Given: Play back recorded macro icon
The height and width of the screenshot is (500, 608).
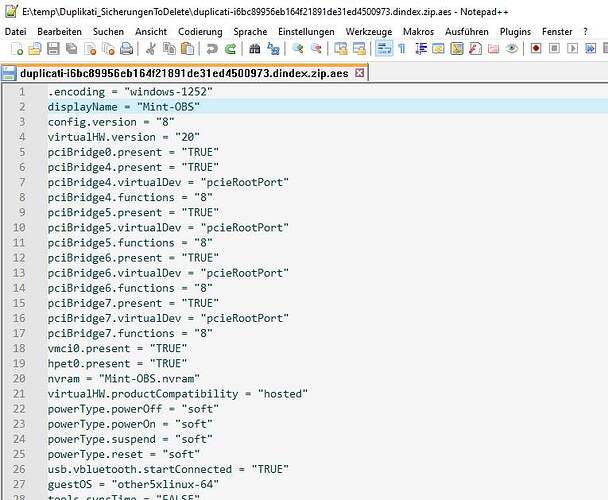Looking at the screenshot, I should [573, 49].
